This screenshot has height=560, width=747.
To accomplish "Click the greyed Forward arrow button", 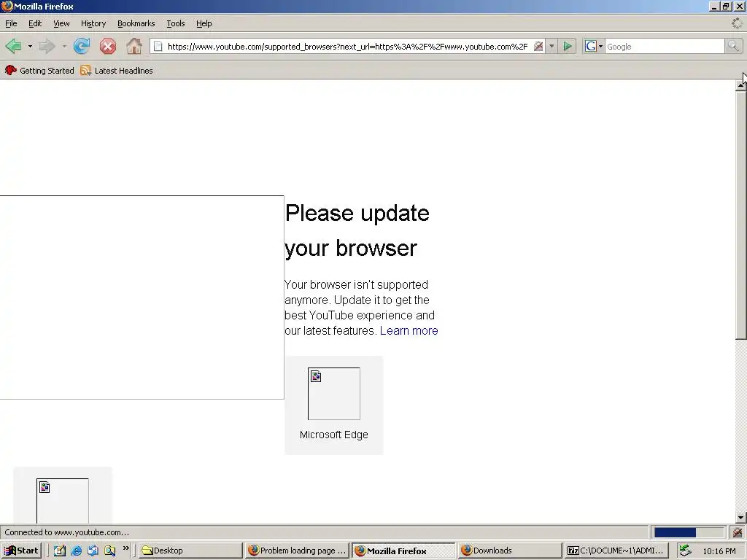I will 47,46.
